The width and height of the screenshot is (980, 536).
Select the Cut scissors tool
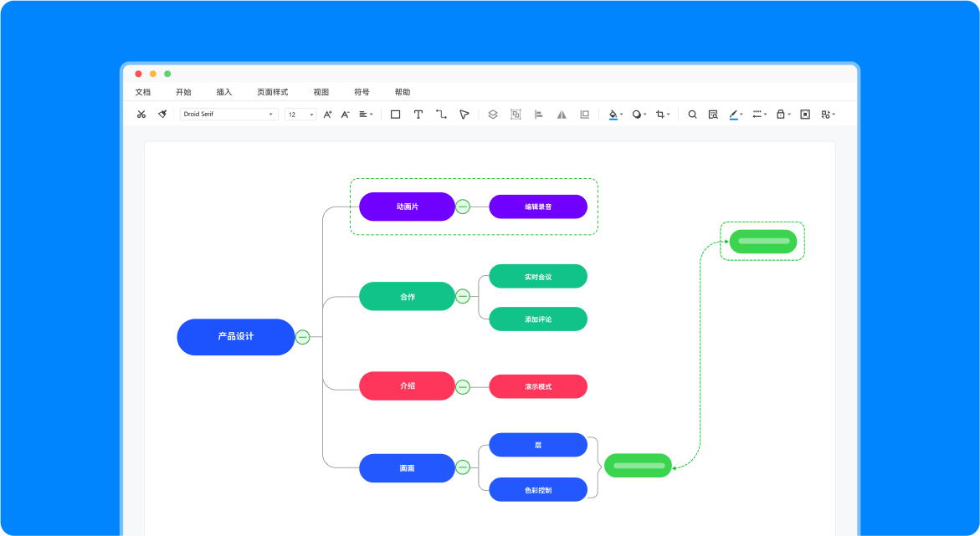141,115
